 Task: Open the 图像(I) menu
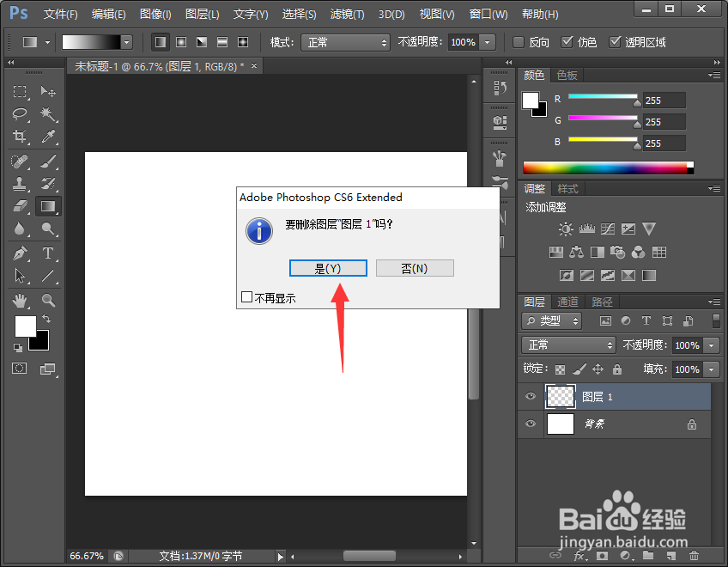(x=155, y=15)
